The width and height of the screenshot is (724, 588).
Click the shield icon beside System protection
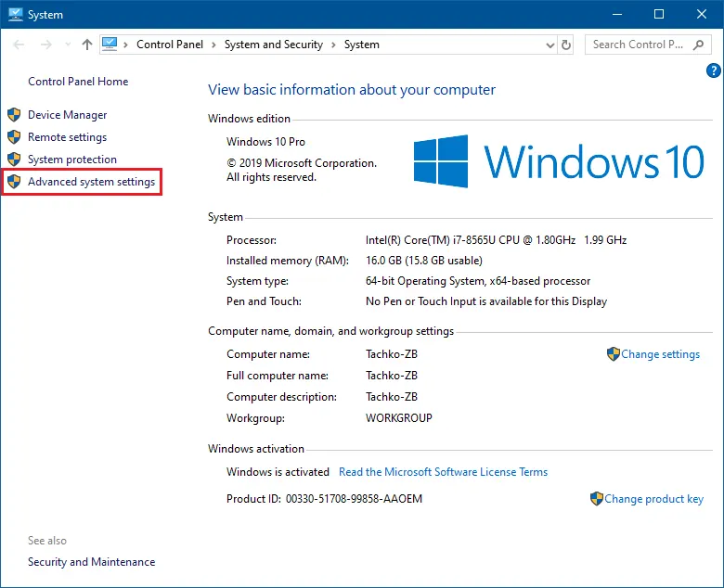coord(14,160)
